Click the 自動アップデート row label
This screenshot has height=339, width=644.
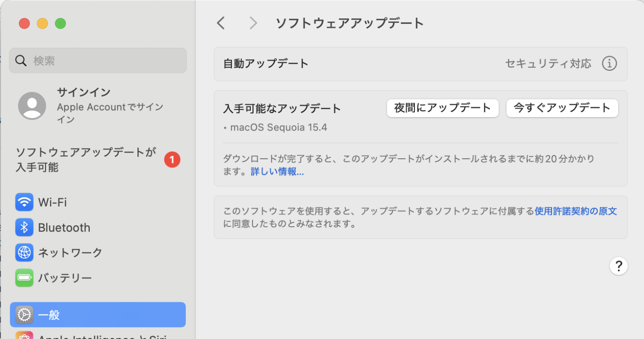point(266,63)
